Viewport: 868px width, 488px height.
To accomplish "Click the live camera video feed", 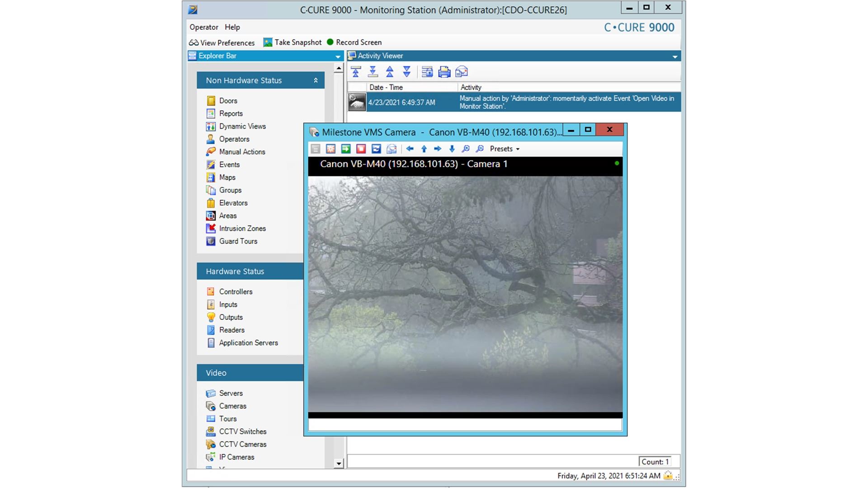I will pyautogui.click(x=465, y=294).
